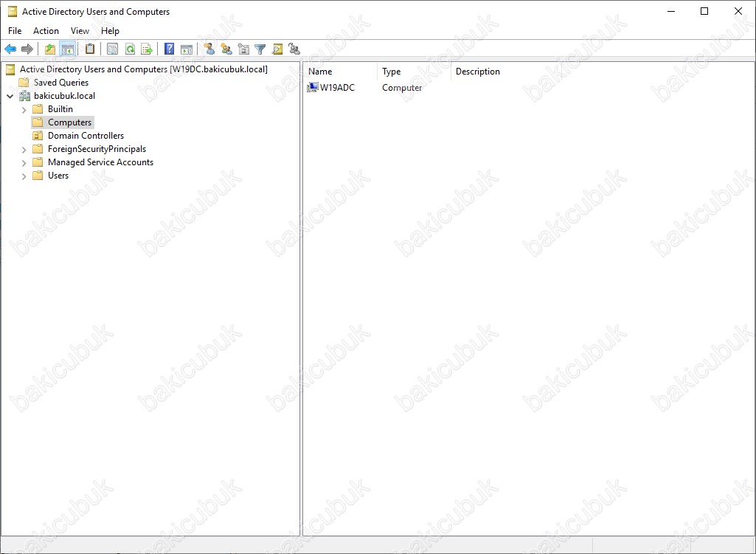756x554 pixels.
Task: Open the View menu
Action: coord(80,31)
